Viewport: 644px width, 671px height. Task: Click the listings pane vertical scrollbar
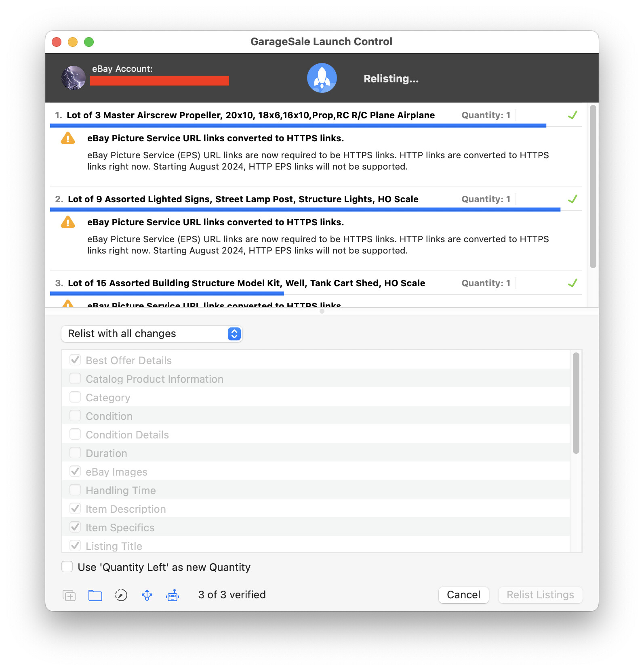[593, 187]
